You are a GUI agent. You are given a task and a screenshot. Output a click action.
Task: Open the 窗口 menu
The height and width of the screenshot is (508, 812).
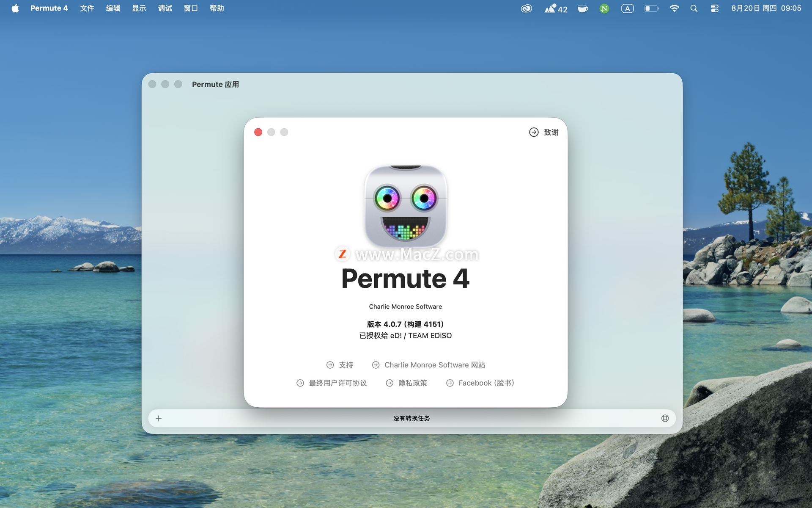click(x=191, y=8)
